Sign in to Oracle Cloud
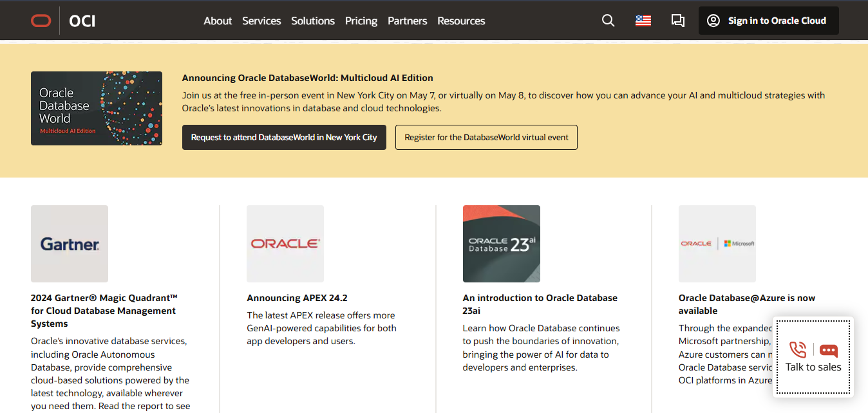The width and height of the screenshot is (868, 413). [769, 21]
